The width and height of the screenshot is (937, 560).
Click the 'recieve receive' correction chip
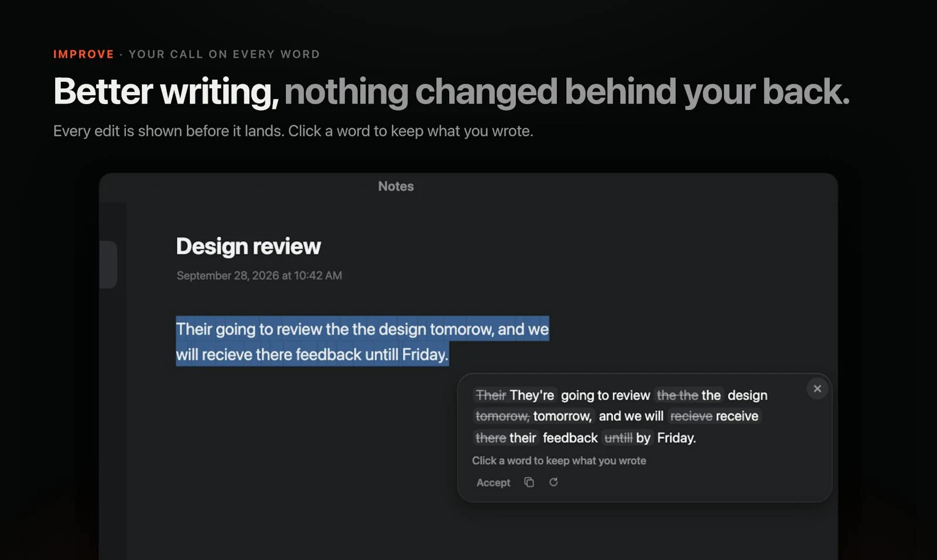pyautogui.click(x=714, y=416)
